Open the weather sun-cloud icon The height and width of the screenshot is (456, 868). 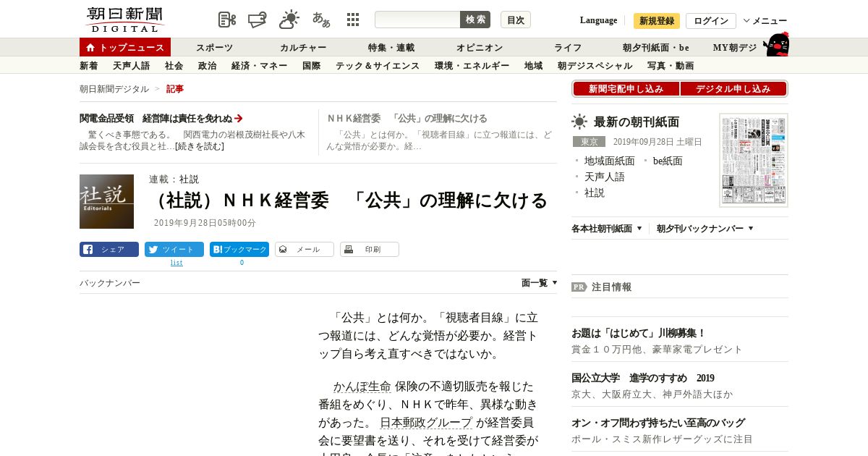tap(289, 20)
